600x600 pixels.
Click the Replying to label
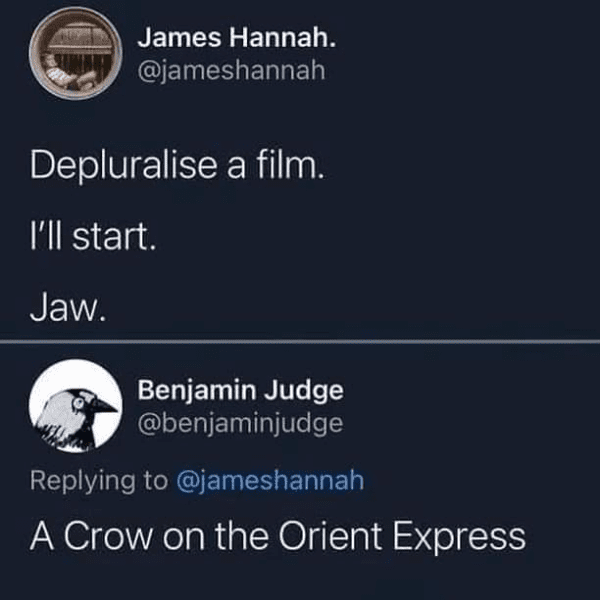[99, 481]
